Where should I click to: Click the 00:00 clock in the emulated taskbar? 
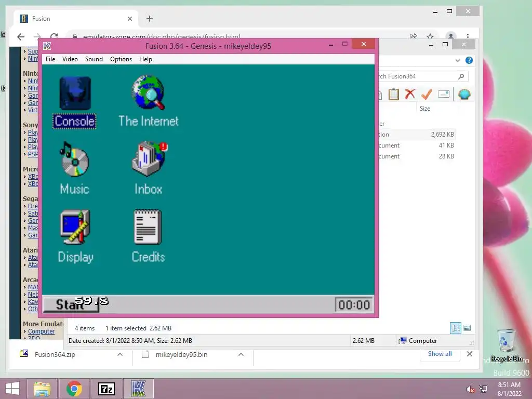(x=354, y=304)
